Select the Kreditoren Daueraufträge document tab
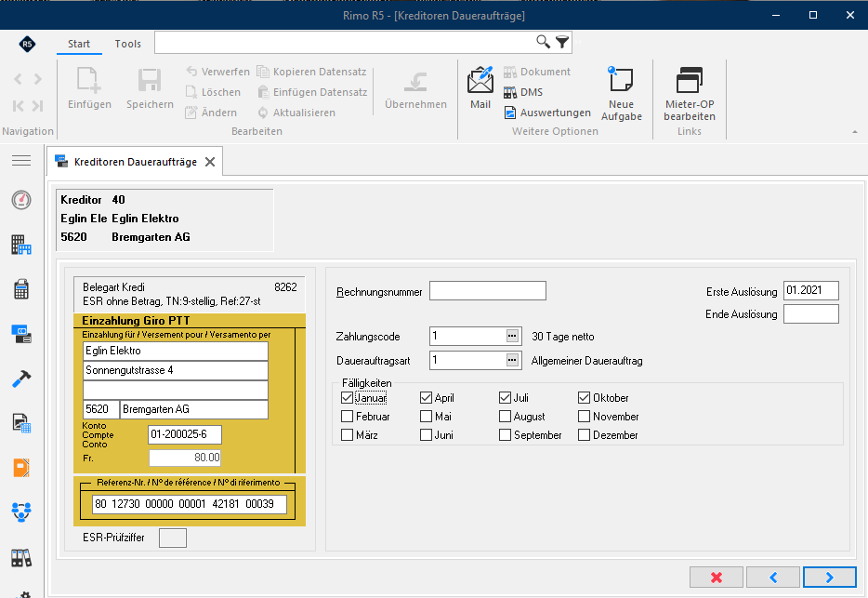The height and width of the screenshot is (598, 868). click(136, 162)
